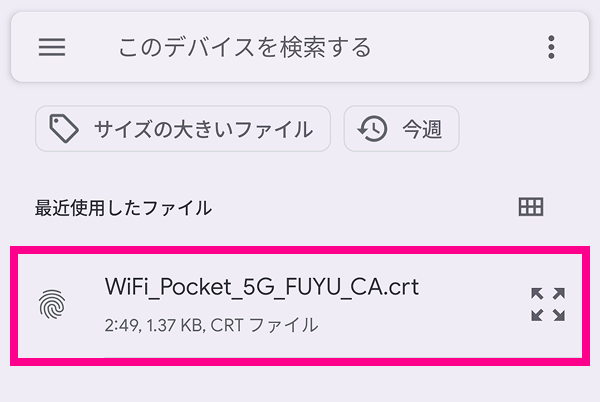The height and width of the screenshot is (402, 600).
Task: Tap the 今週 label text
Action: coord(423,129)
